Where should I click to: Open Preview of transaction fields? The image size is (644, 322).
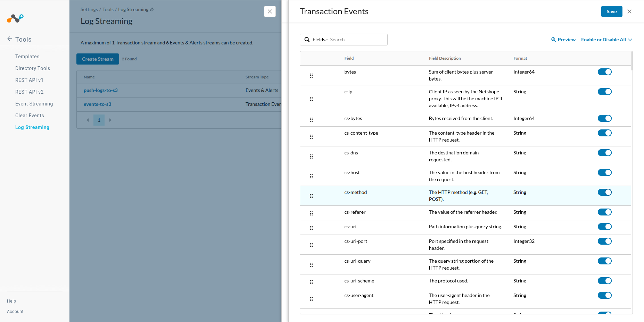tap(563, 40)
